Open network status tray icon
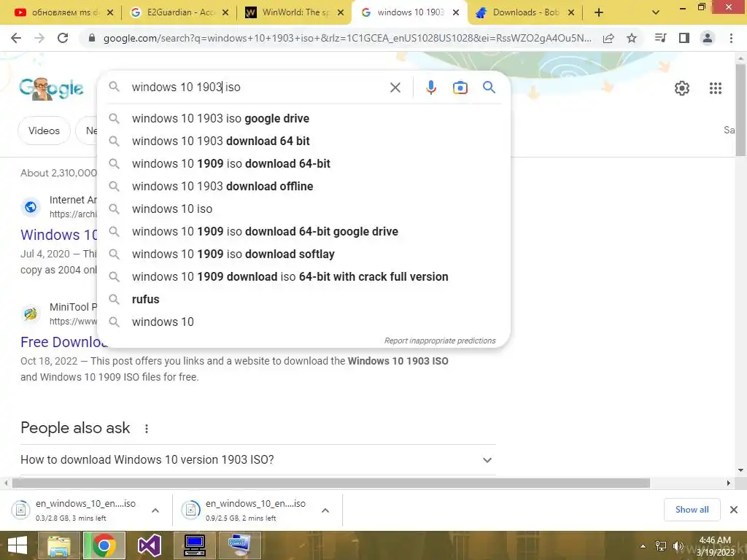This screenshot has width=747, height=560. [x=661, y=546]
